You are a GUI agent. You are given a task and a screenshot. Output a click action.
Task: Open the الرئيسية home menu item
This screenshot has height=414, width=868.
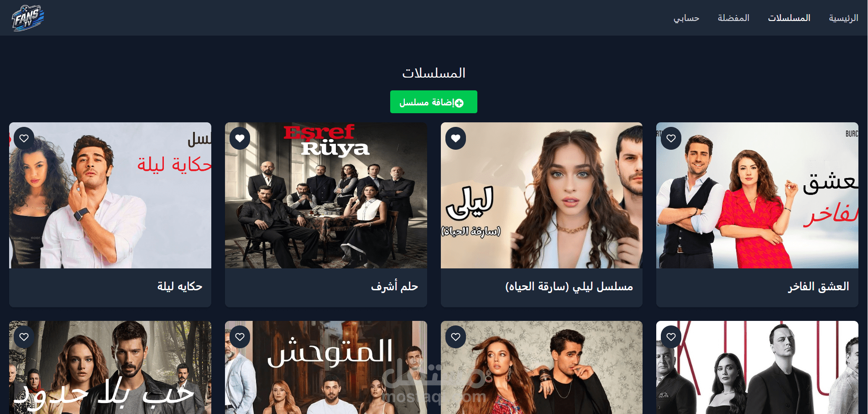click(x=843, y=18)
